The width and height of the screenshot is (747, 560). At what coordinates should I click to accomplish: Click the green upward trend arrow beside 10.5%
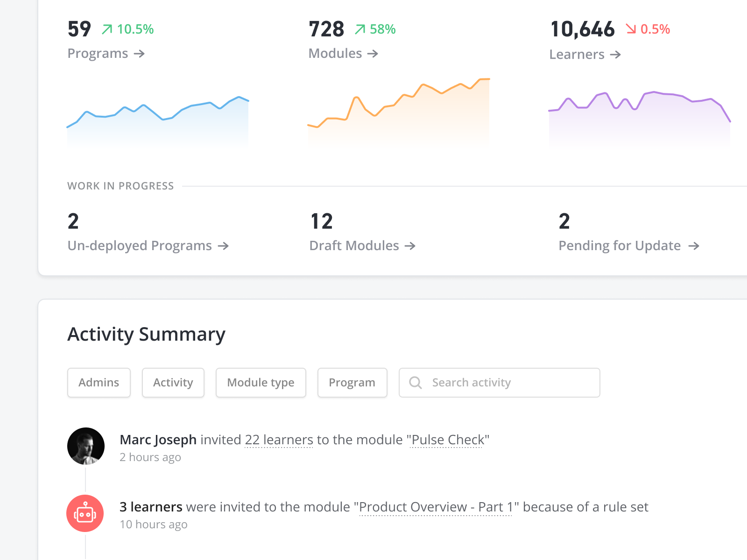tap(106, 29)
